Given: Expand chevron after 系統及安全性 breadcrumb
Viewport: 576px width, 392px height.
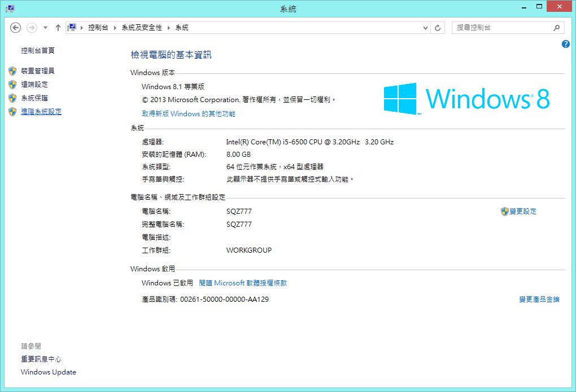Looking at the screenshot, I should [x=169, y=28].
